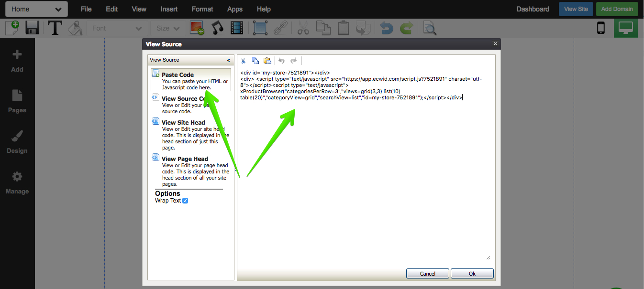644x289 pixels.
Task: Open the File menu
Action: tap(86, 9)
